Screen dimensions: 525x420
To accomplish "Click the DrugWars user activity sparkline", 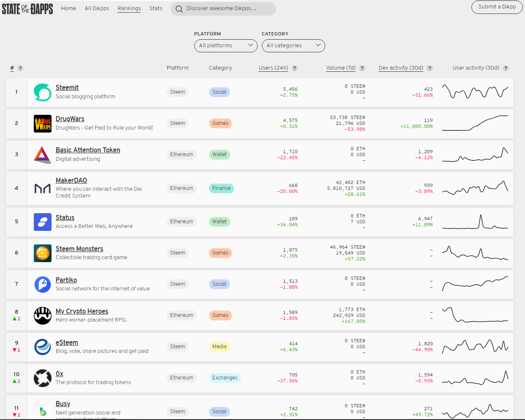I will click(x=475, y=123).
